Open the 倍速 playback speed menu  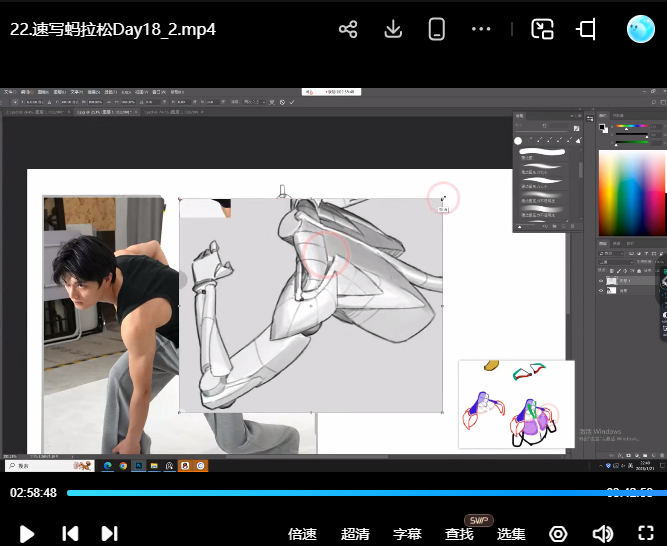[302, 534]
